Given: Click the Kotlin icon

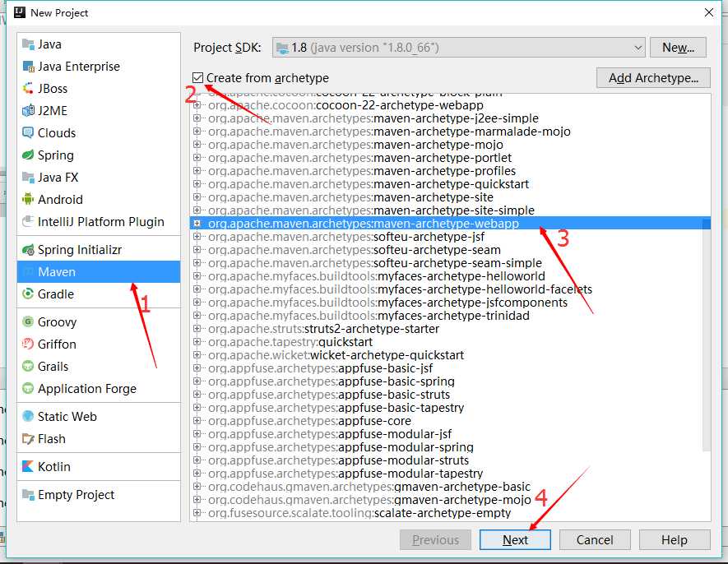Looking at the screenshot, I should (28, 466).
